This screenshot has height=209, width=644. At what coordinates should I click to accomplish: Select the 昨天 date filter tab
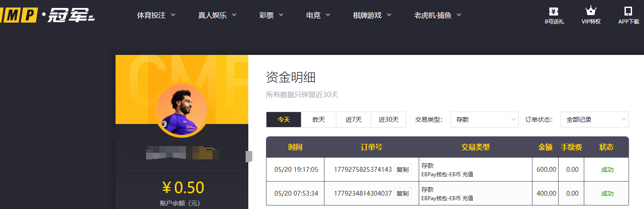pos(319,120)
